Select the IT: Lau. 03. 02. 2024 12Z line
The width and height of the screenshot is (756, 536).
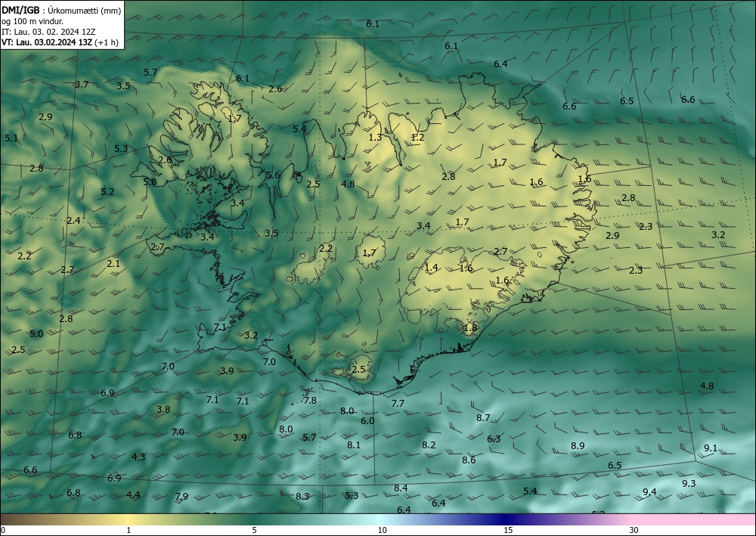(48, 32)
